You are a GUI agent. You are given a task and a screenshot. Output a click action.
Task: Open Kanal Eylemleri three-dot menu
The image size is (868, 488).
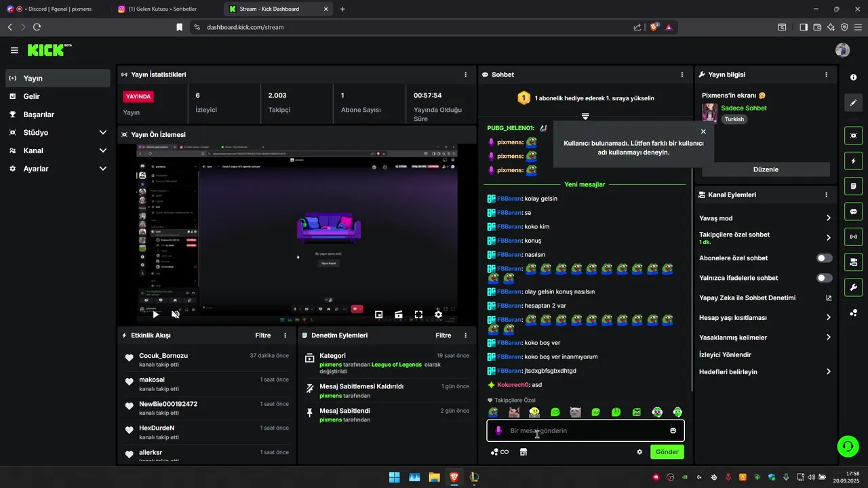pos(826,195)
